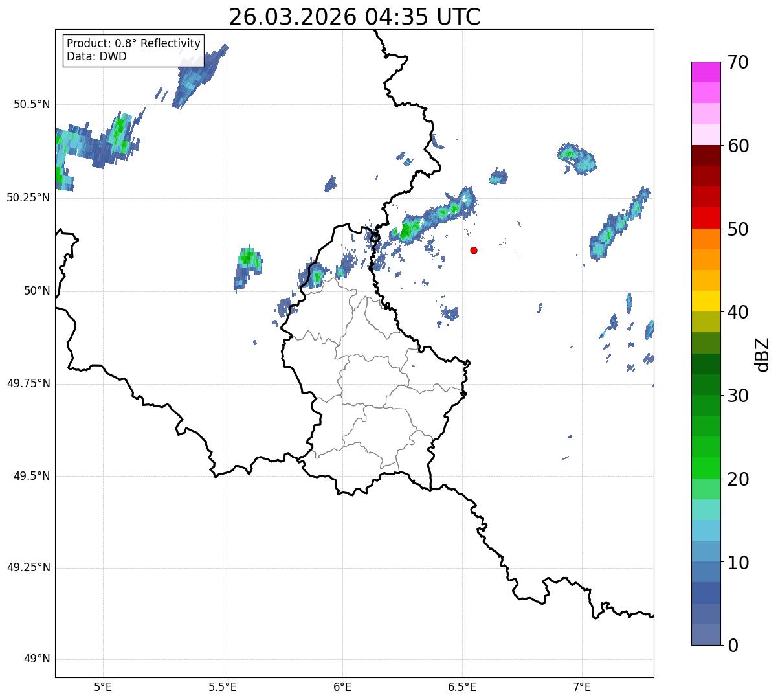Viewport: 778px width, 700px height.
Task: Click the slate blue swatch at bottom of colorbar
Action: click(x=706, y=634)
